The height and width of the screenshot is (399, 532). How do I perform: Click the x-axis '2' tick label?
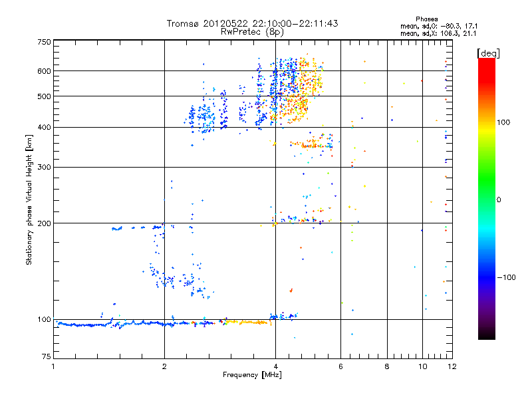click(x=164, y=366)
